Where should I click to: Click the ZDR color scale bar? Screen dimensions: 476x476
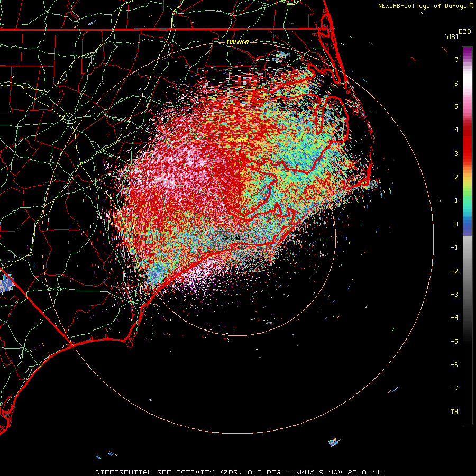pyautogui.click(x=467, y=235)
